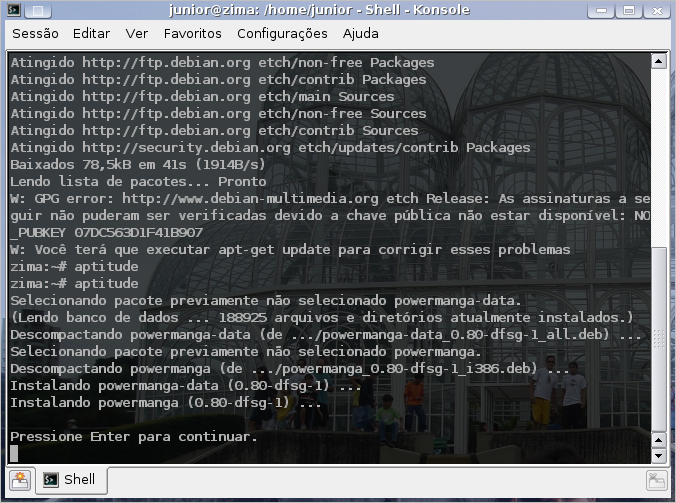Switch to the Shell session tab

coord(72,479)
